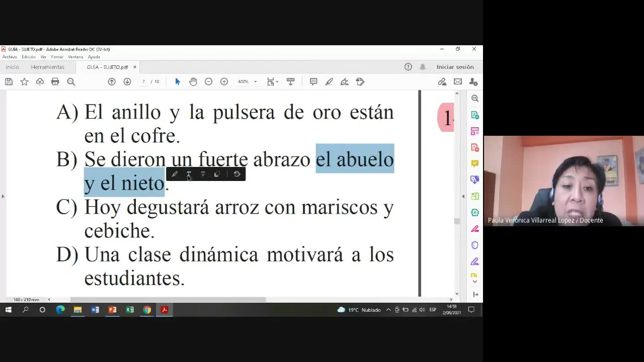Click the cloud upload icon
The height and width of the screenshot is (362, 644).
[40, 81]
